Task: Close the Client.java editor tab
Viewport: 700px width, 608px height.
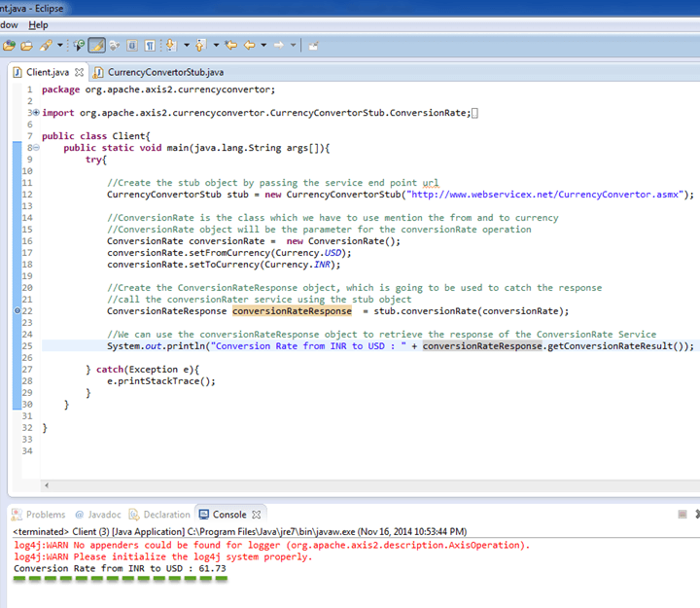Action: (x=80, y=72)
